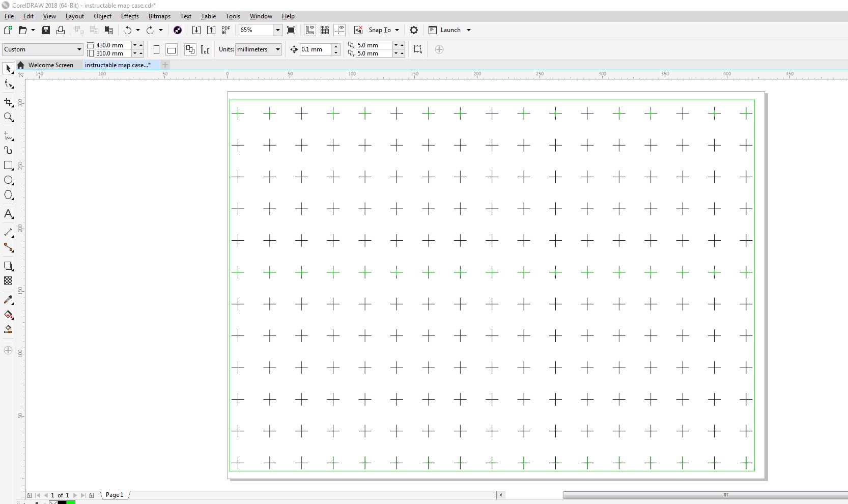Select the Smart Fill tool
Viewport: 848px width, 504px height.
pos(8,329)
